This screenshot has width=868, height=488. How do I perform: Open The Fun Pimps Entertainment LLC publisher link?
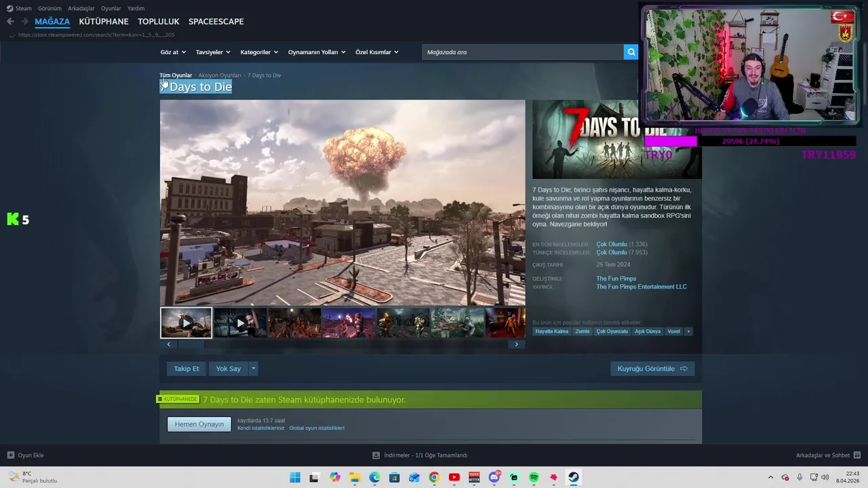click(x=642, y=287)
